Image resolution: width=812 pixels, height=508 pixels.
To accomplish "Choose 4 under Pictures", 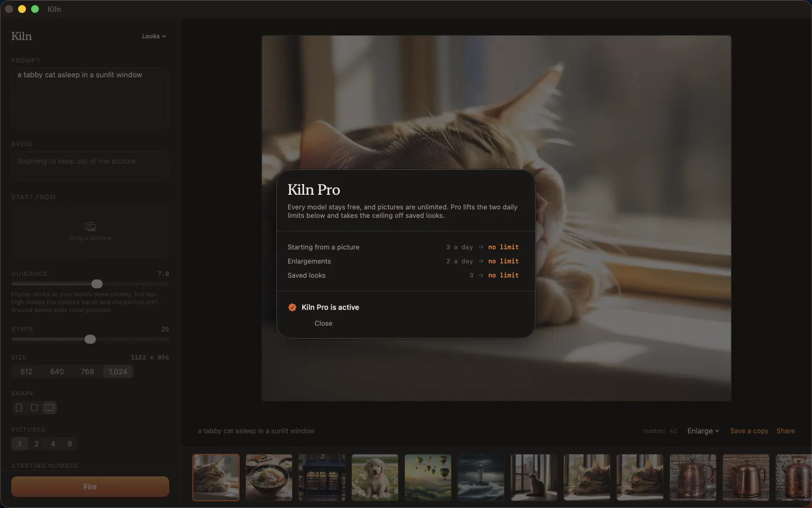I will (53, 444).
